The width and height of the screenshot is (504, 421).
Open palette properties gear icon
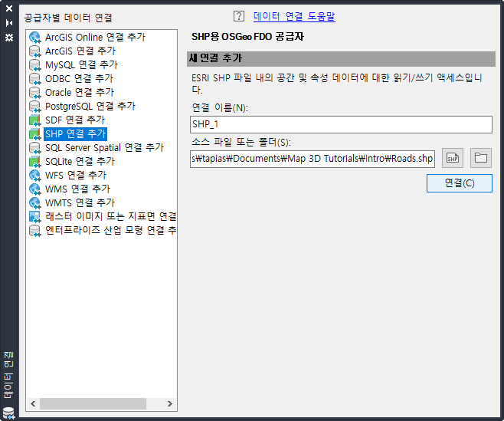click(9, 38)
